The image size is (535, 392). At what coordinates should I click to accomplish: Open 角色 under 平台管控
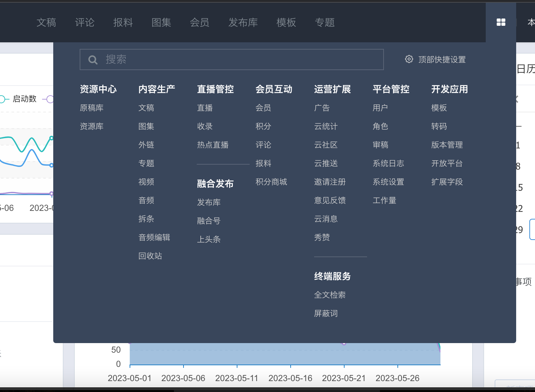point(380,126)
